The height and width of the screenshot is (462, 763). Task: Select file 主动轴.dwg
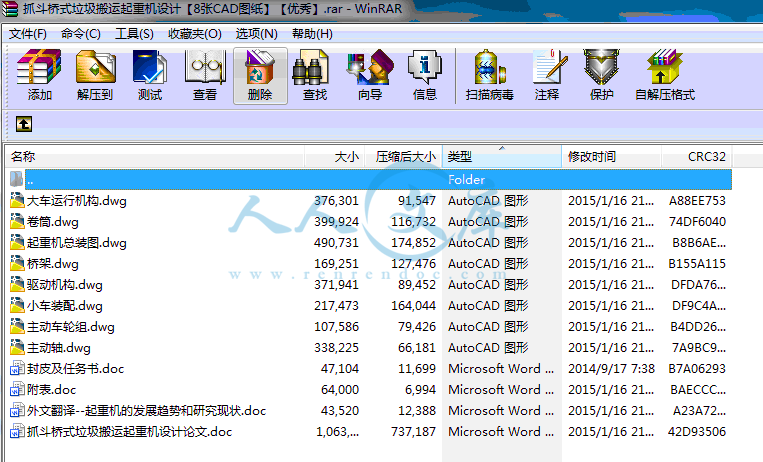coord(58,347)
